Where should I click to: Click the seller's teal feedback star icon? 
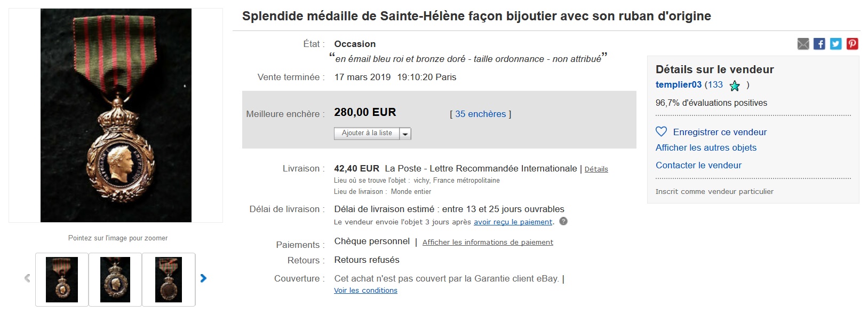click(x=735, y=85)
